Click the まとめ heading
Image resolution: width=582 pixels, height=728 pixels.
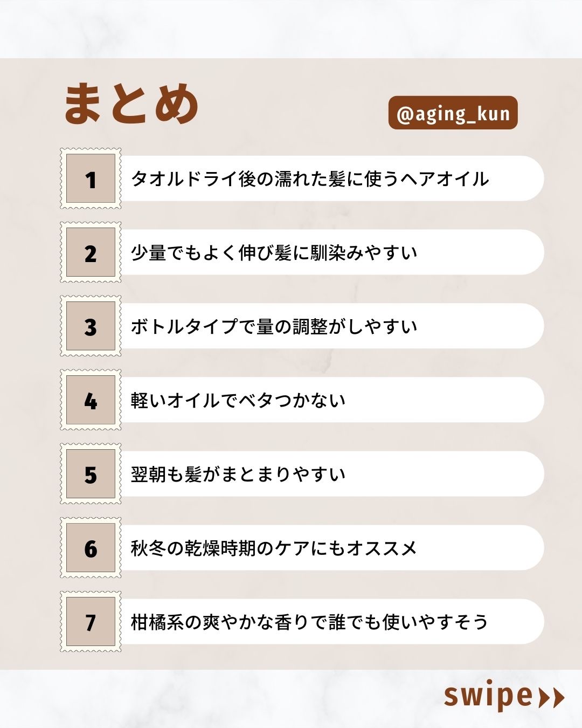pos(131,104)
